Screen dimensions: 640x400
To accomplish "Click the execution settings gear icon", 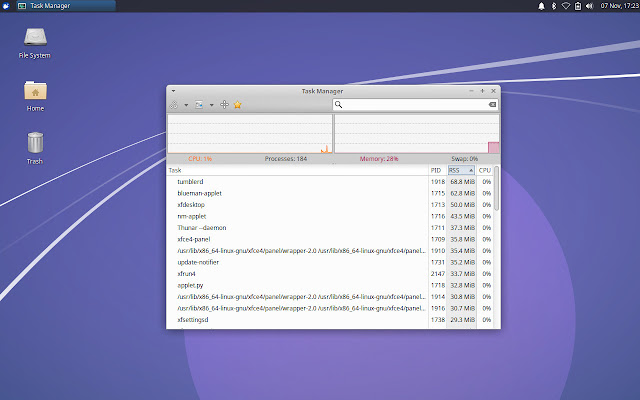I will (174, 105).
